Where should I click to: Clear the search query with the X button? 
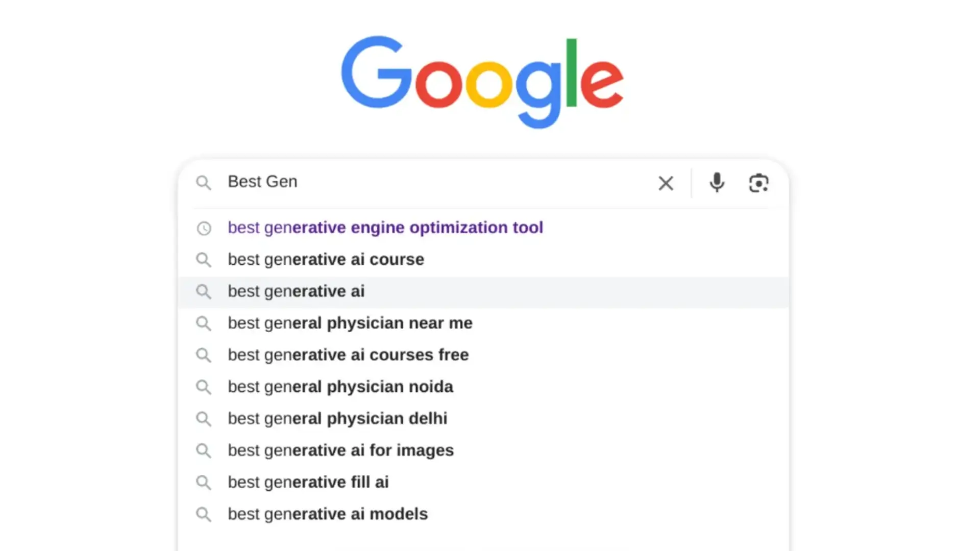[x=666, y=183]
